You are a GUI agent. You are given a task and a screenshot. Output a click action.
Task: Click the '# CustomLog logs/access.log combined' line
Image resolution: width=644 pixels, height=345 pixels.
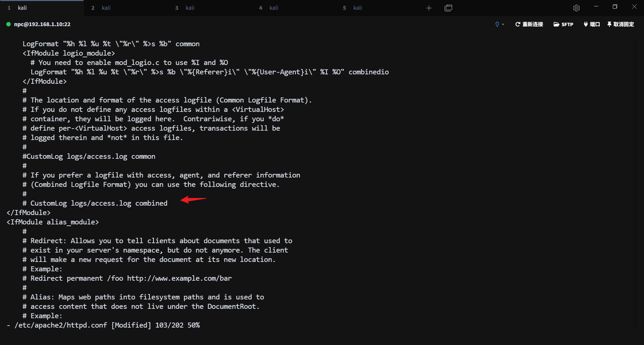click(95, 203)
